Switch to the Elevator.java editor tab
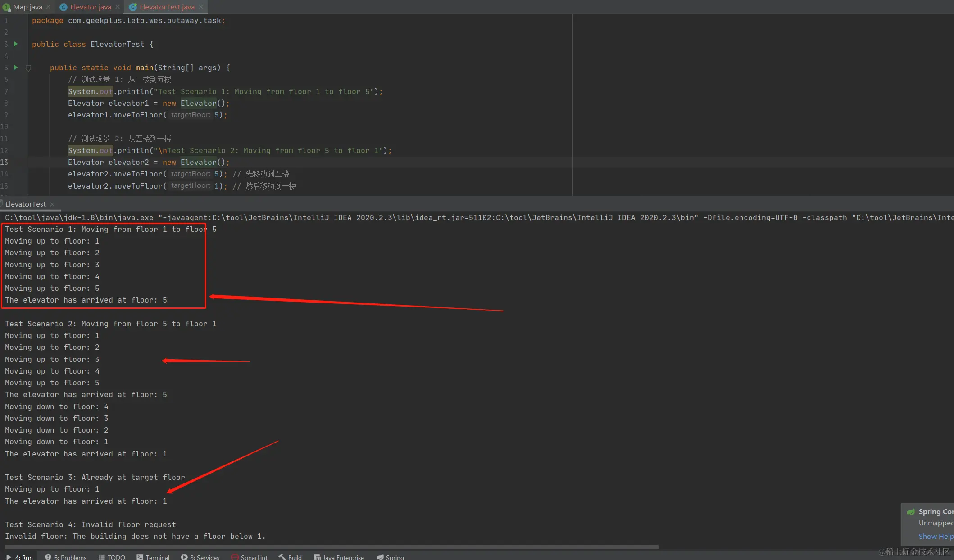Image resolution: width=954 pixels, height=560 pixels. [90, 7]
